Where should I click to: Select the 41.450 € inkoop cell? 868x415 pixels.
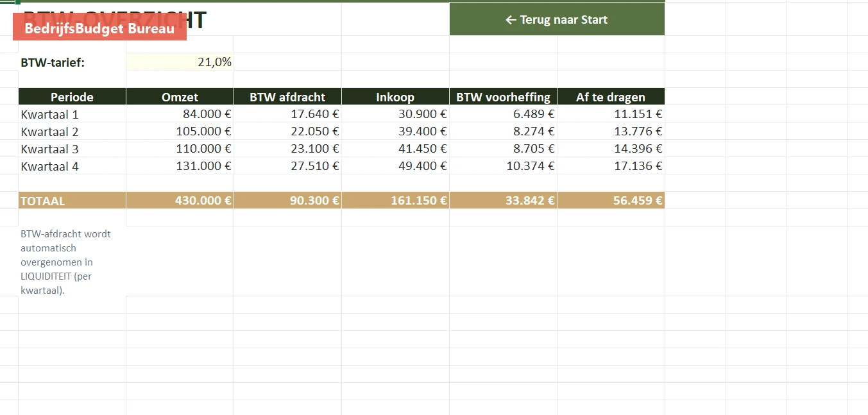tap(395, 149)
